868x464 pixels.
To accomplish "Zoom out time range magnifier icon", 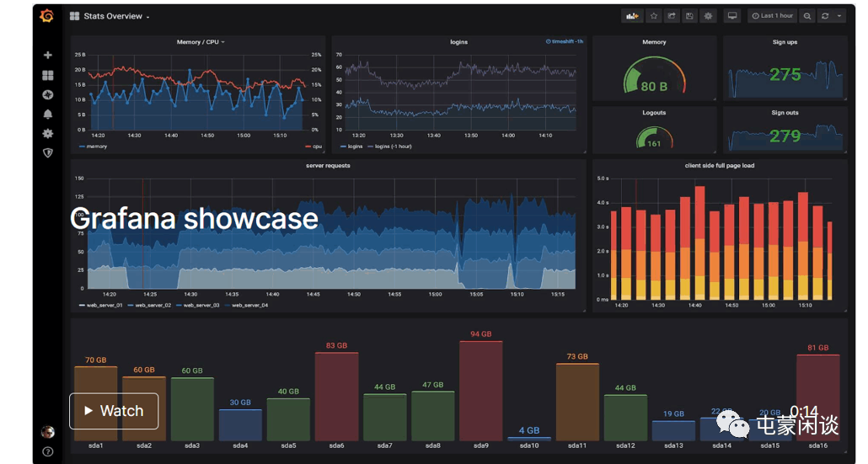I will [x=807, y=16].
